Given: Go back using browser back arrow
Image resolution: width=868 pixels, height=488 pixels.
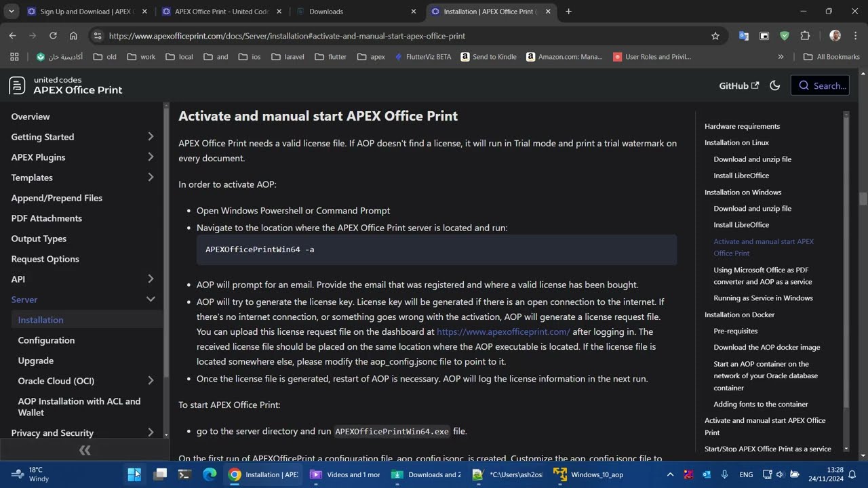Looking at the screenshot, I should [x=12, y=36].
